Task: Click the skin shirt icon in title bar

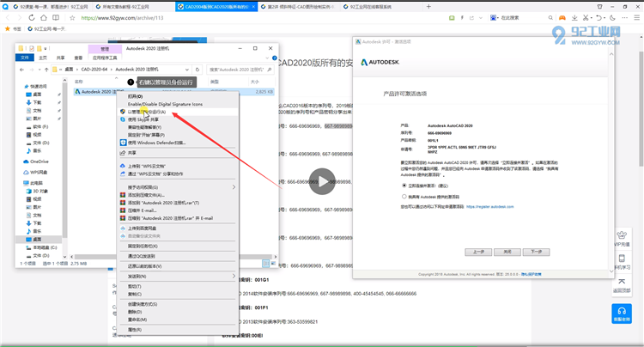Action: pyautogui.click(x=599, y=7)
